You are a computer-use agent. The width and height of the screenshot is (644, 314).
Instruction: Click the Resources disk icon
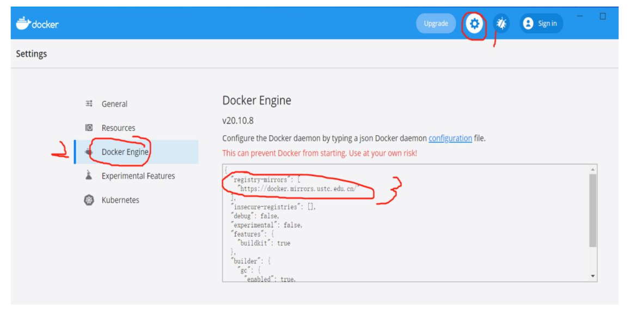click(x=89, y=128)
